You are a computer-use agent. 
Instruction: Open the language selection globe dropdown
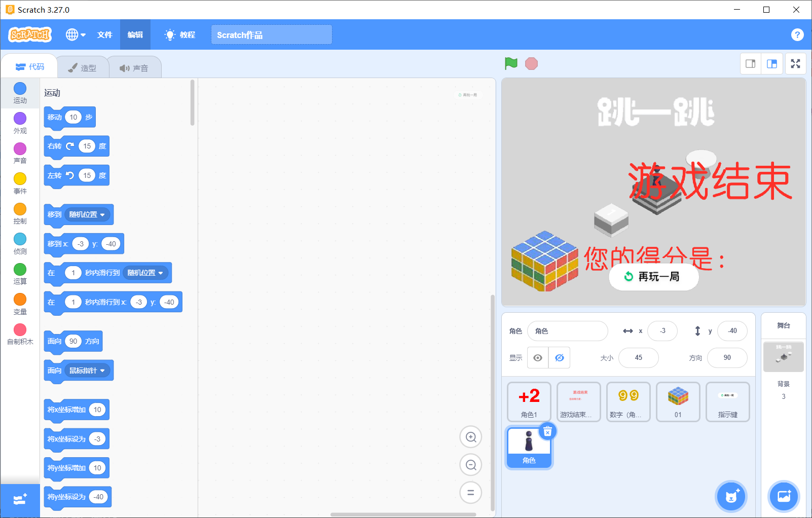click(75, 34)
